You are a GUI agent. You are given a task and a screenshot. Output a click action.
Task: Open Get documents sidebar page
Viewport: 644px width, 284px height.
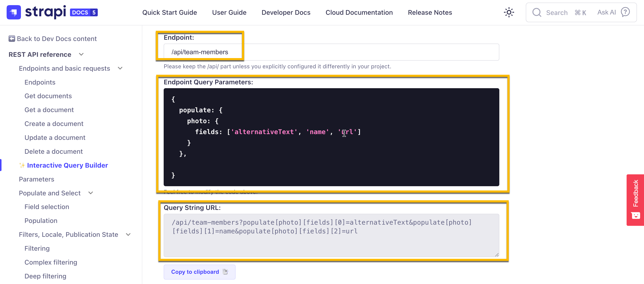click(x=48, y=96)
